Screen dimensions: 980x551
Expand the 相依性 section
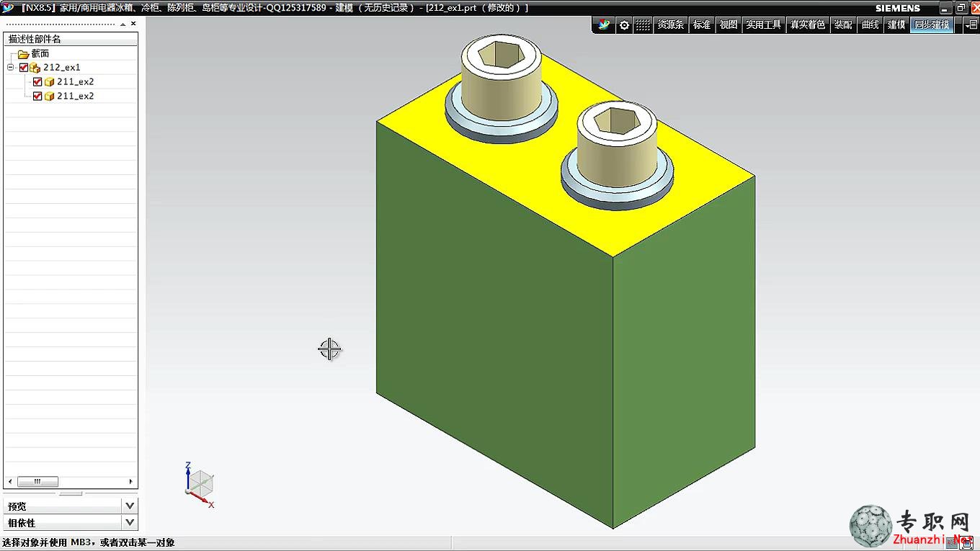[x=130, y=522]
